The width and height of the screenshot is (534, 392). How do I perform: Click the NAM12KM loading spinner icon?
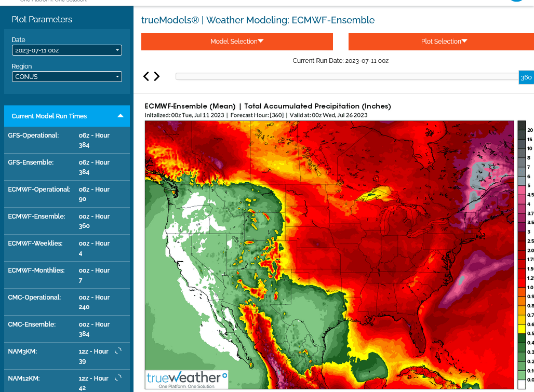point(118,377)
